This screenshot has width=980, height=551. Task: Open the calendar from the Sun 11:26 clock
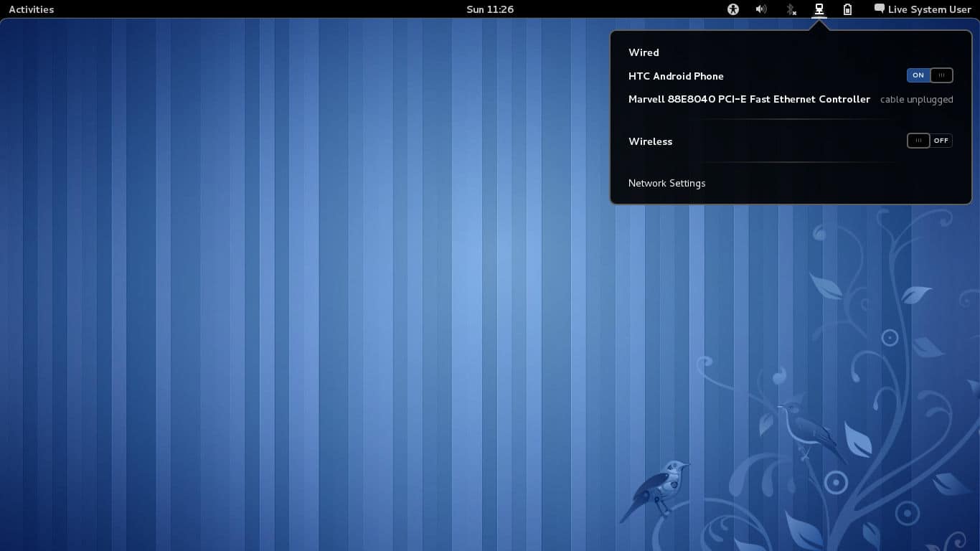pos(490,9)
